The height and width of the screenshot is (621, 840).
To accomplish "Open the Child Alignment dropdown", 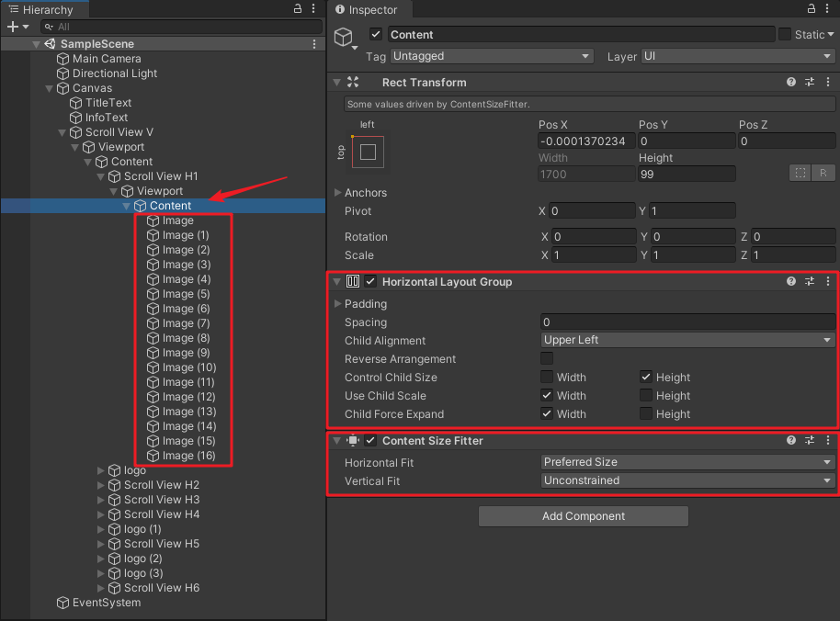I will (x=687, y=341).
